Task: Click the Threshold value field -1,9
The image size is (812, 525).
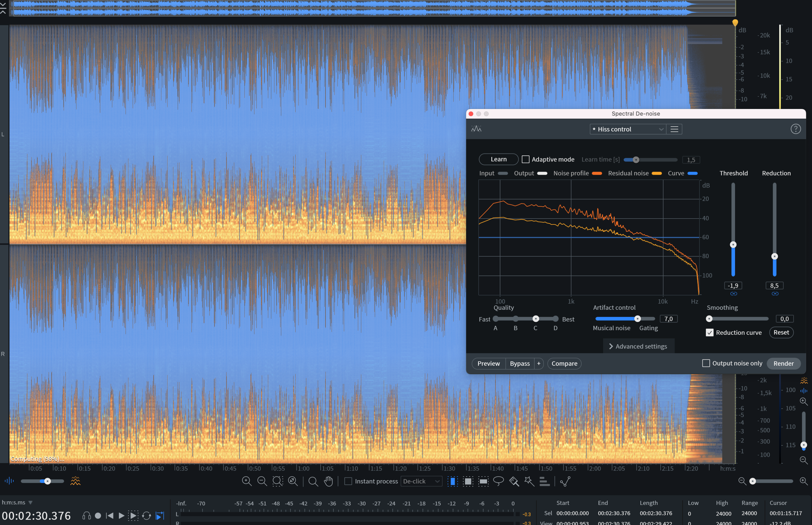Action: point(733,286)
